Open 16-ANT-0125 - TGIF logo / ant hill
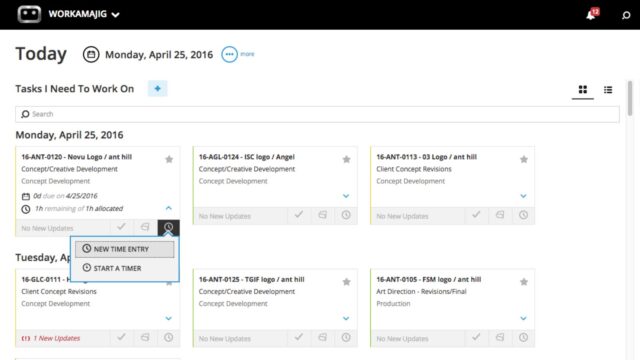Image resolution: width=640 pixels, height=360 pixels. tap(251, 279)
